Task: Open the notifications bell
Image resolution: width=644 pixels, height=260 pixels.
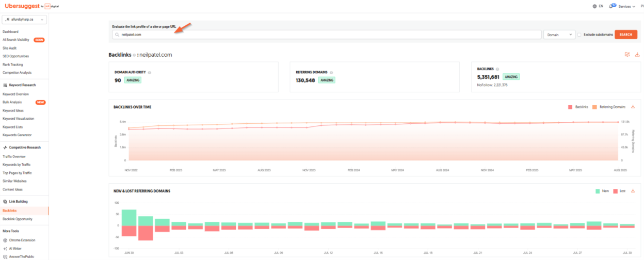Action: tap(612, 6)
